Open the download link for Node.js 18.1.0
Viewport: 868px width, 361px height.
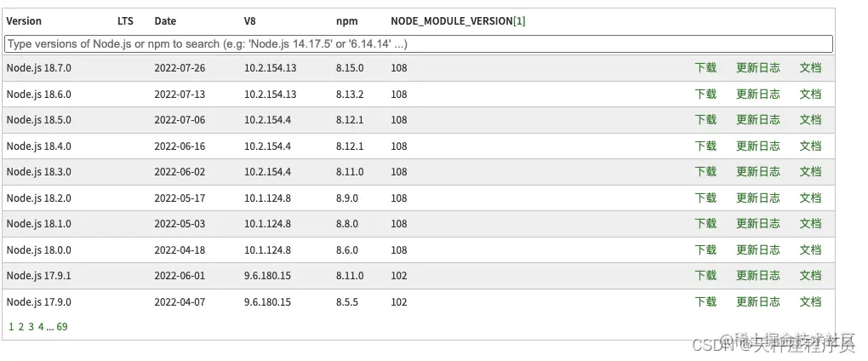click(705, 224)
